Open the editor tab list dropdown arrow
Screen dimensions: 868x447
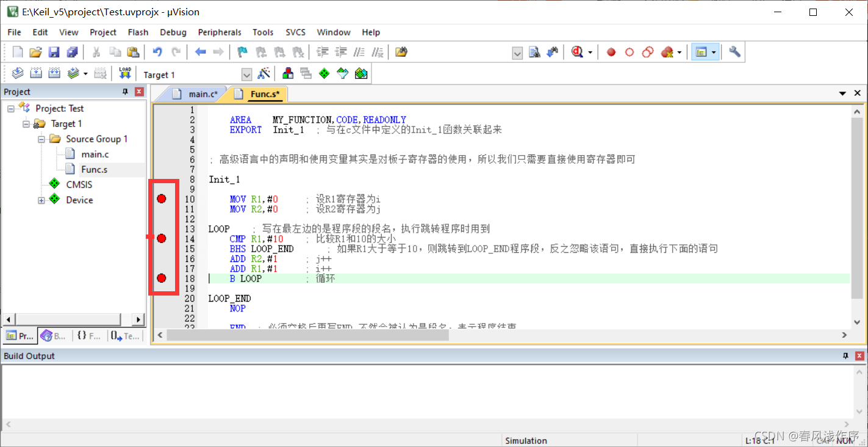843,93
